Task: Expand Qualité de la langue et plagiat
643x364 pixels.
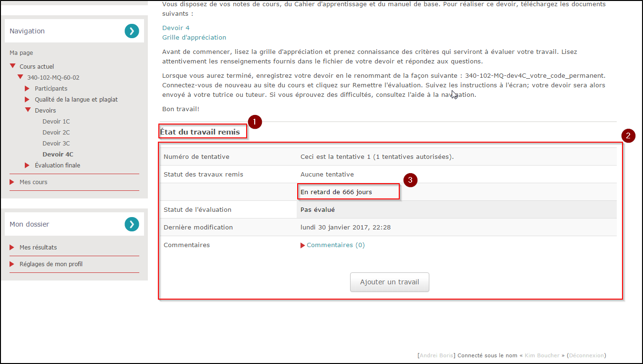Action: 28,99
